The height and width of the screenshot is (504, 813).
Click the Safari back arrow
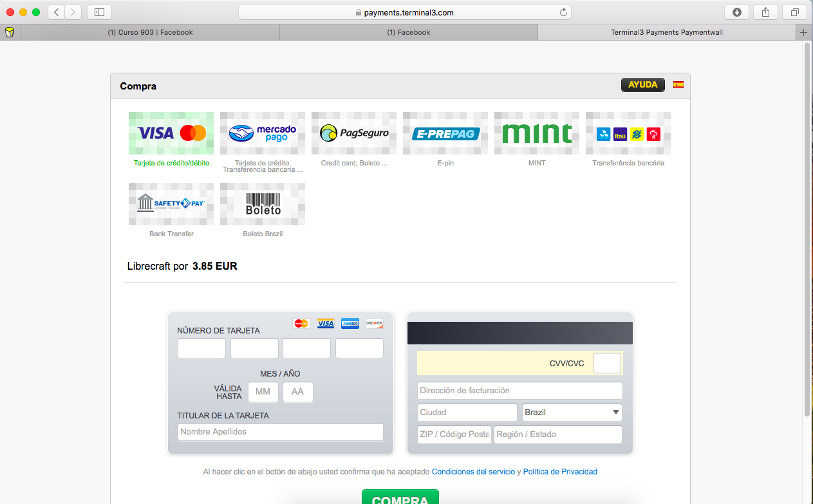[56, 12]
